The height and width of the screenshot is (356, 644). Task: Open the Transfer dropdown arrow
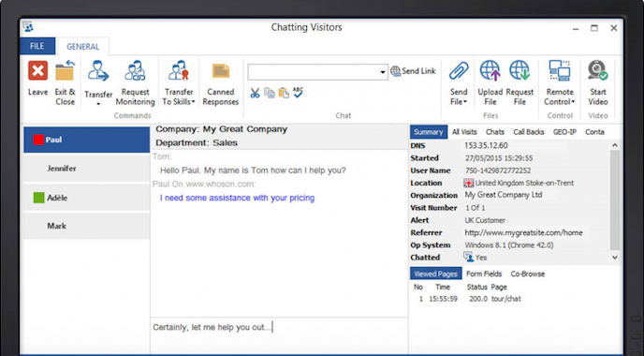98,104
